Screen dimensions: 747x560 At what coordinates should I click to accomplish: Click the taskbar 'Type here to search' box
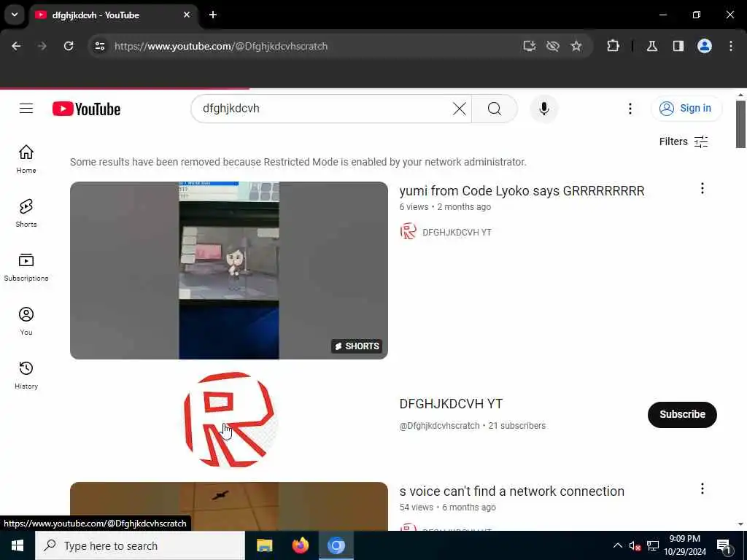(140, 545)
